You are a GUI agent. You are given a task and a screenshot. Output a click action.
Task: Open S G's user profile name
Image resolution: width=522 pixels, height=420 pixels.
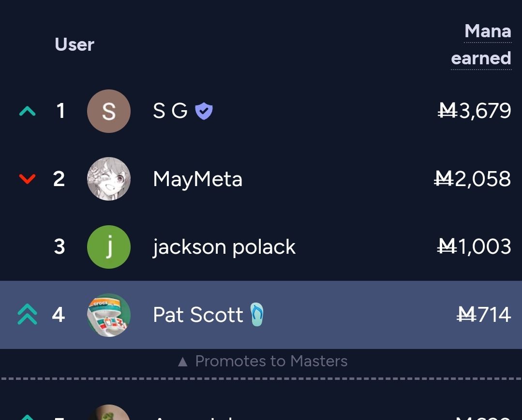[x=170, y=111]
